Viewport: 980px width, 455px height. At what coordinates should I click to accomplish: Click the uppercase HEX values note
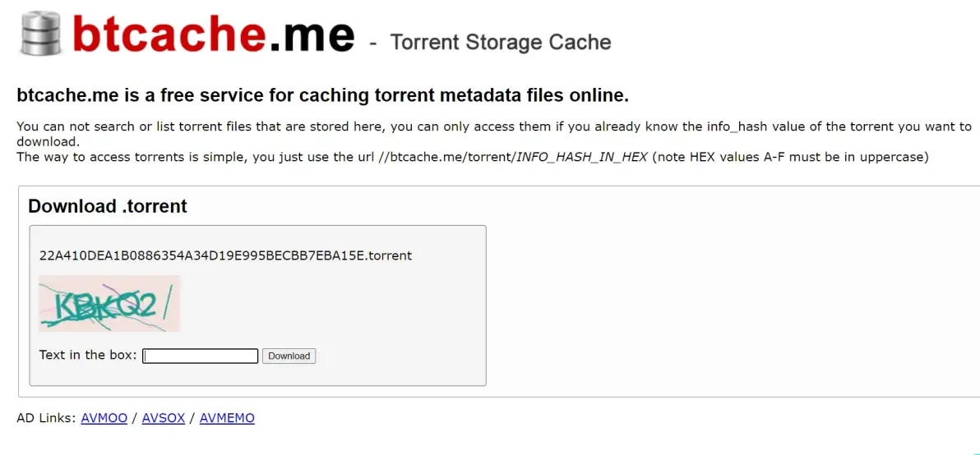point(789,157)
